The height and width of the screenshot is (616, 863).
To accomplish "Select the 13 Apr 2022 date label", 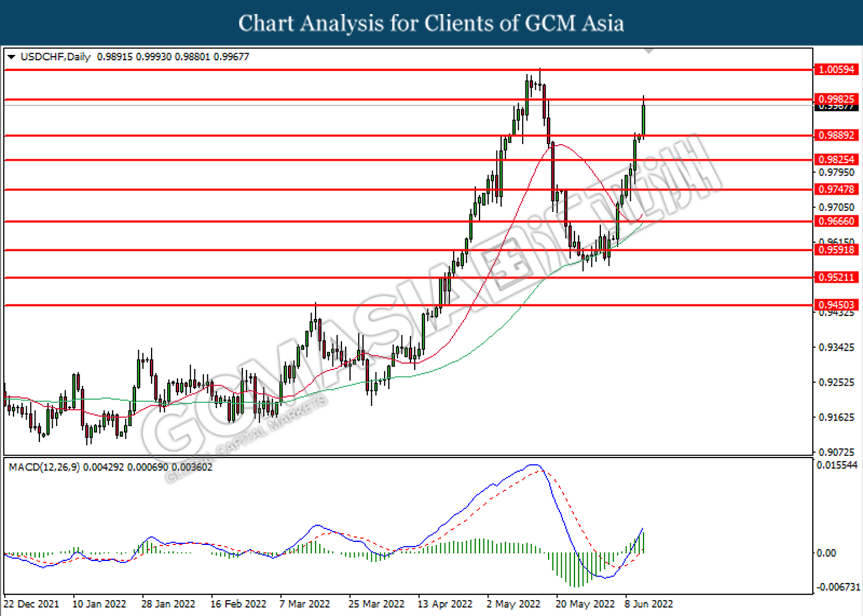I will click(x=445, y=604).
